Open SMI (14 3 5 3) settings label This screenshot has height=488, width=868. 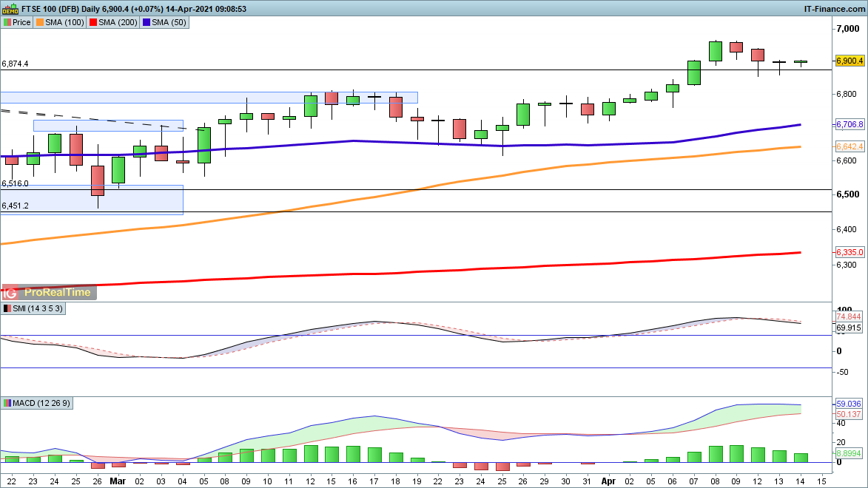coord(38,308)
